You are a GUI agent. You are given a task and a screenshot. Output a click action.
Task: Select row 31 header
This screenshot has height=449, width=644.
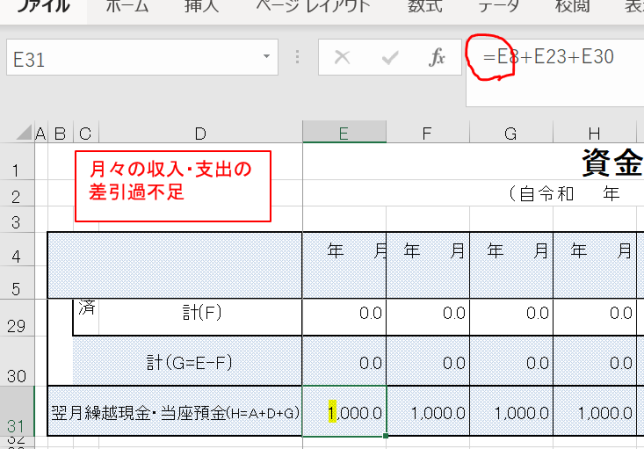coord(17,412)
